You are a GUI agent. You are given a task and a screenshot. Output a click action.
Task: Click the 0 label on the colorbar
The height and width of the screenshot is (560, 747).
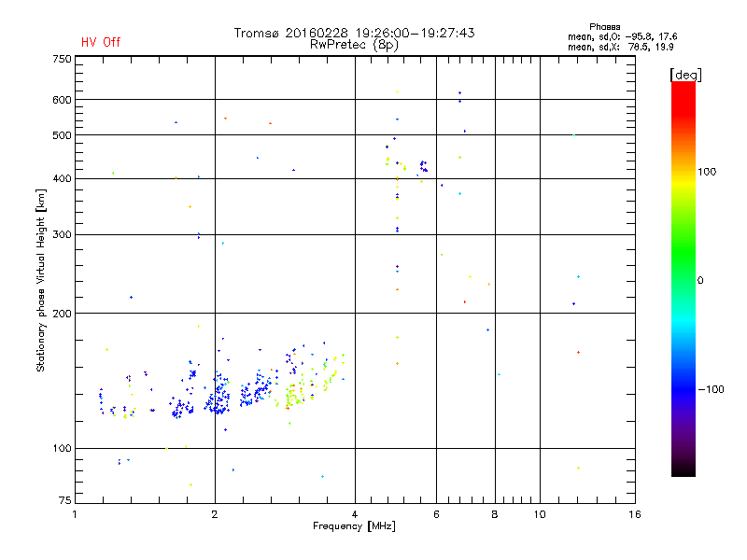click(x=700, y=281)
